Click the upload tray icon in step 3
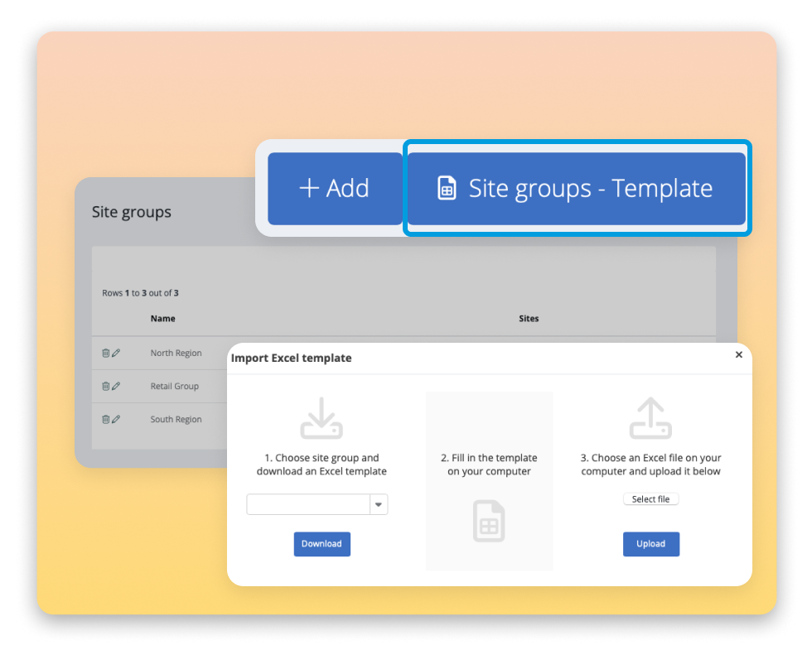The width and height of the screenshot is (812, 645). [650, 418]
